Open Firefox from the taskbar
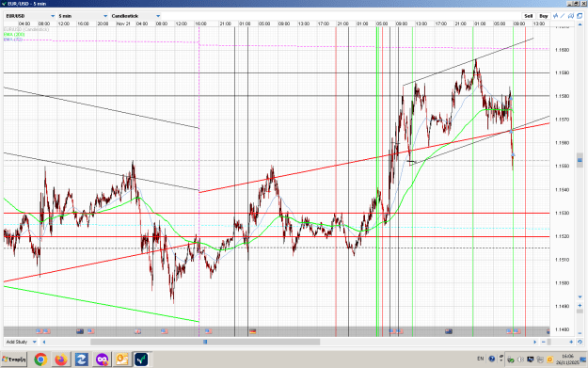588x368 pixels. 61,360
